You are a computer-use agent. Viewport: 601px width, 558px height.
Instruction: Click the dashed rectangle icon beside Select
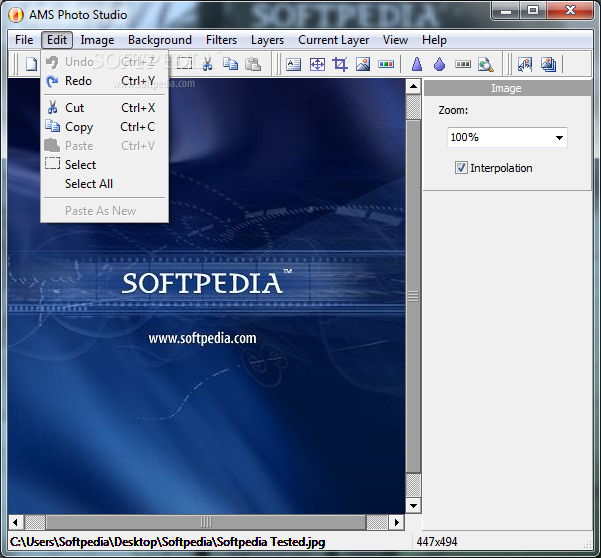pyautogui.click(x=53, y=164)
